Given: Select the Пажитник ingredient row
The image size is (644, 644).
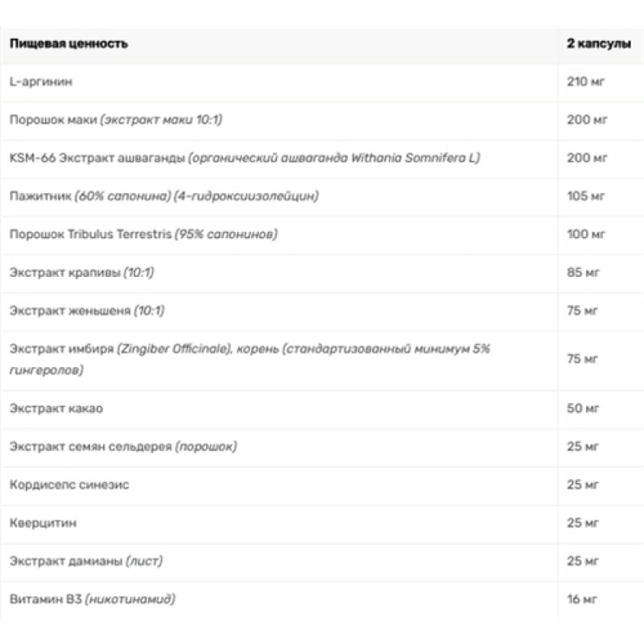Looking at the screenshot, I should [x=164, y=196].
